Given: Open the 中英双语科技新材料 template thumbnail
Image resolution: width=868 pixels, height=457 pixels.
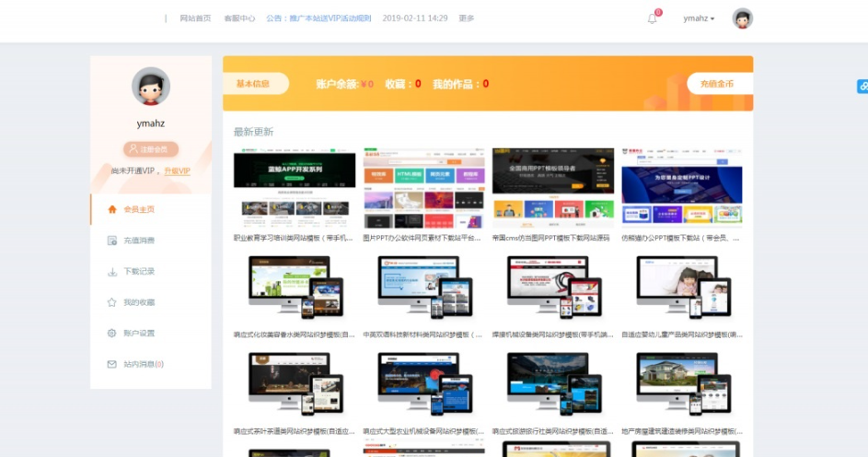Looking at the screenshot, I should pyautogui.click(x=424, y=287).
